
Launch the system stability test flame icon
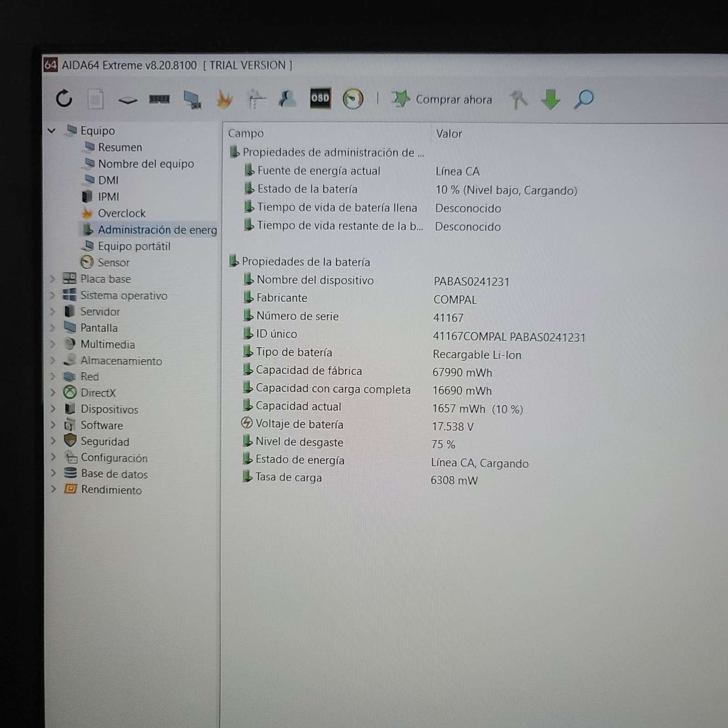click(x=224, y=99)
